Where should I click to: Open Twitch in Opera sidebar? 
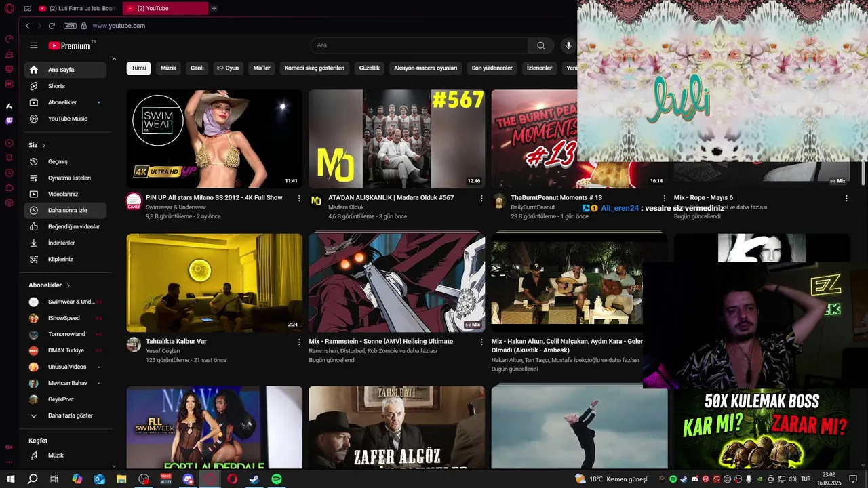point(9,121)
